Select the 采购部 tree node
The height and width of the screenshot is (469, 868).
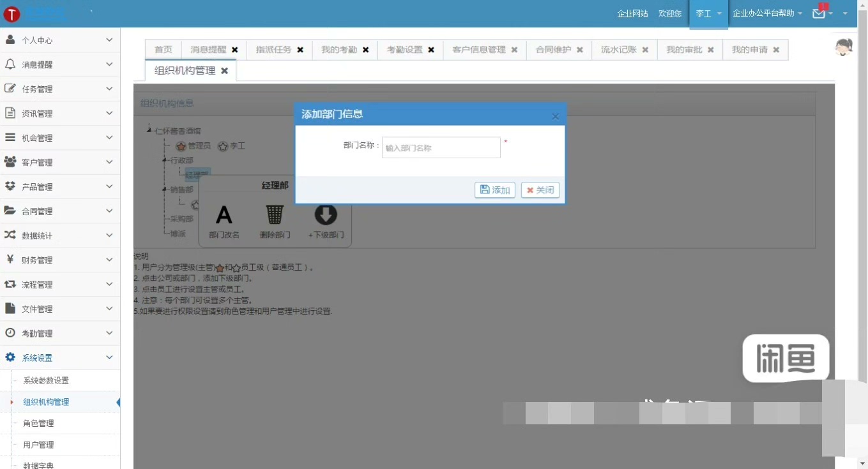181,219
